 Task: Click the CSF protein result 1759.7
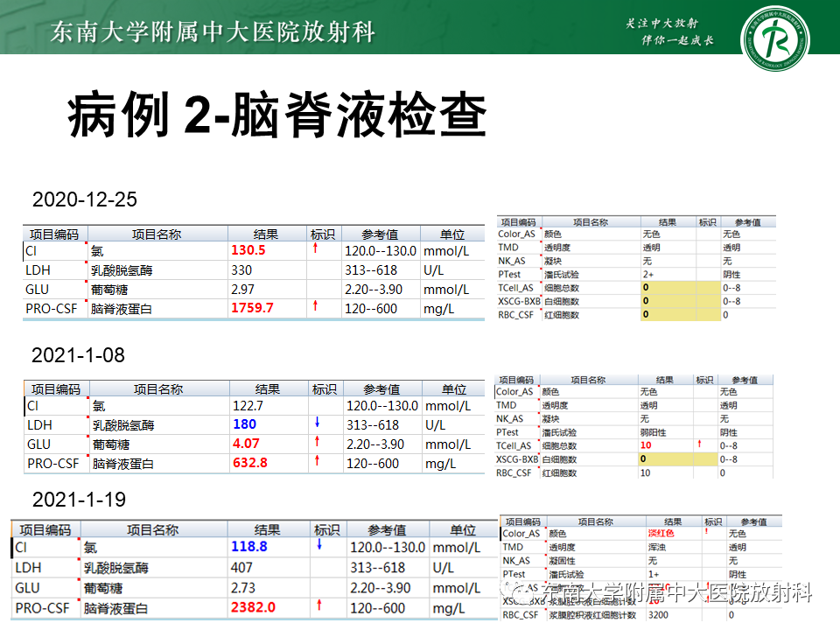point(252,308)
